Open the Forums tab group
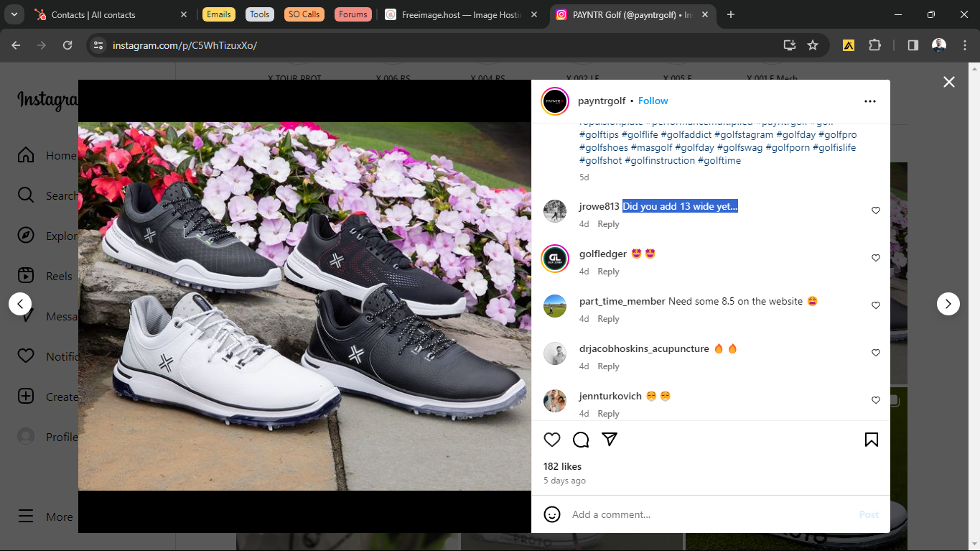This screenshot has width=980, height=551. click(x=353, y=14)
